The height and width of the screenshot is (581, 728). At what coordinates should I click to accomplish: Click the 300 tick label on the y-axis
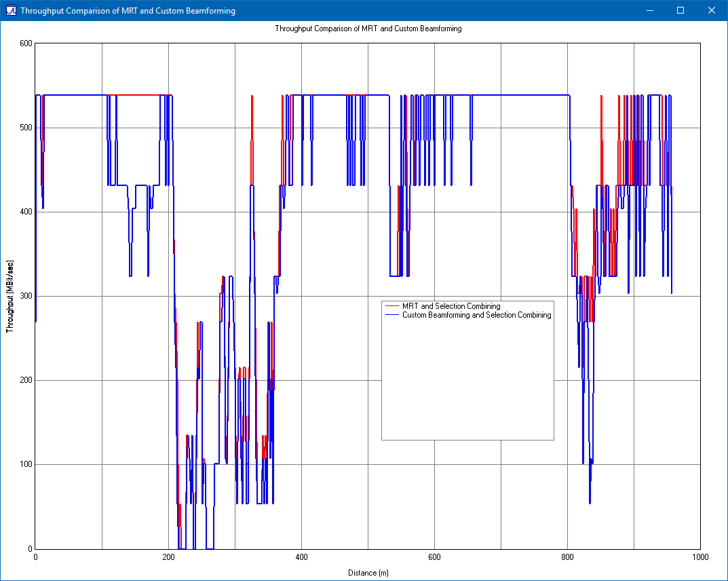point(26,296)
